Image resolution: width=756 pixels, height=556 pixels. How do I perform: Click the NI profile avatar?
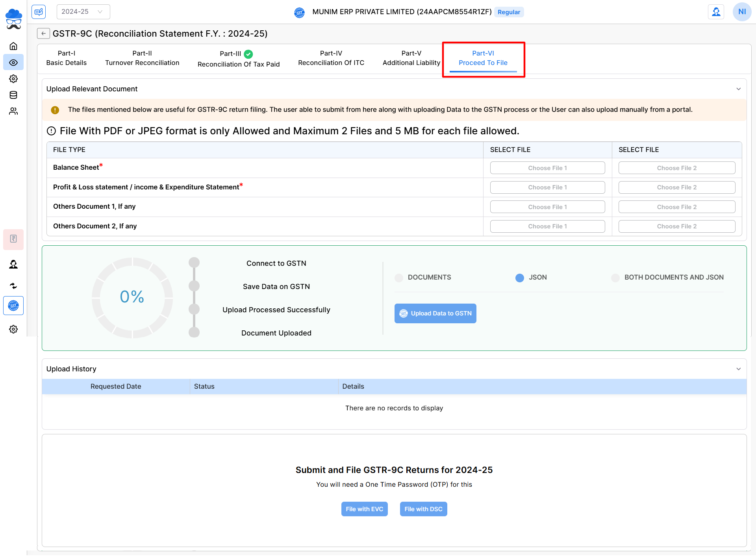click(742, 12)
